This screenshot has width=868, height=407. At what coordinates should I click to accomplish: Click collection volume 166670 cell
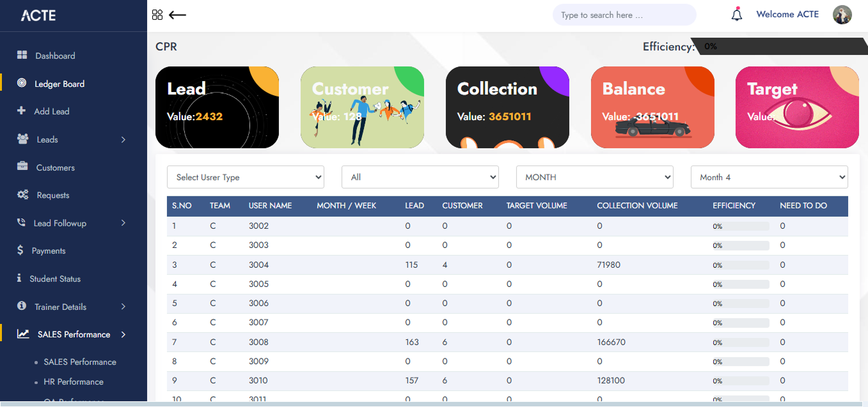click(612, 342)
